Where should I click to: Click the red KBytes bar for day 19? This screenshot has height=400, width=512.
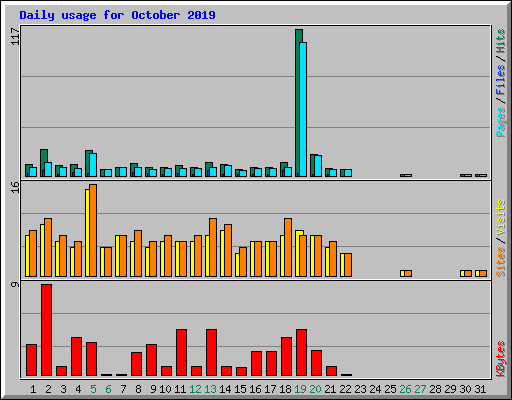tap(301, 353)
